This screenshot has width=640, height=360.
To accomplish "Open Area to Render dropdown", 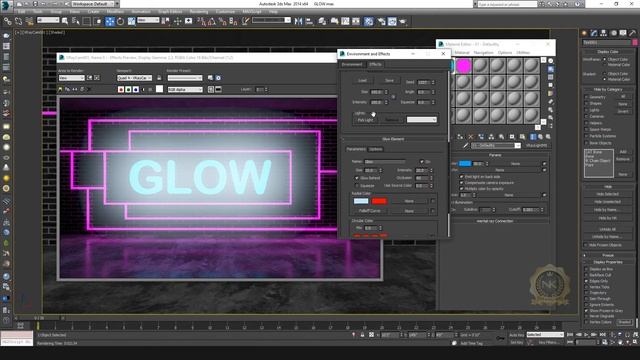I will point(71,78).
